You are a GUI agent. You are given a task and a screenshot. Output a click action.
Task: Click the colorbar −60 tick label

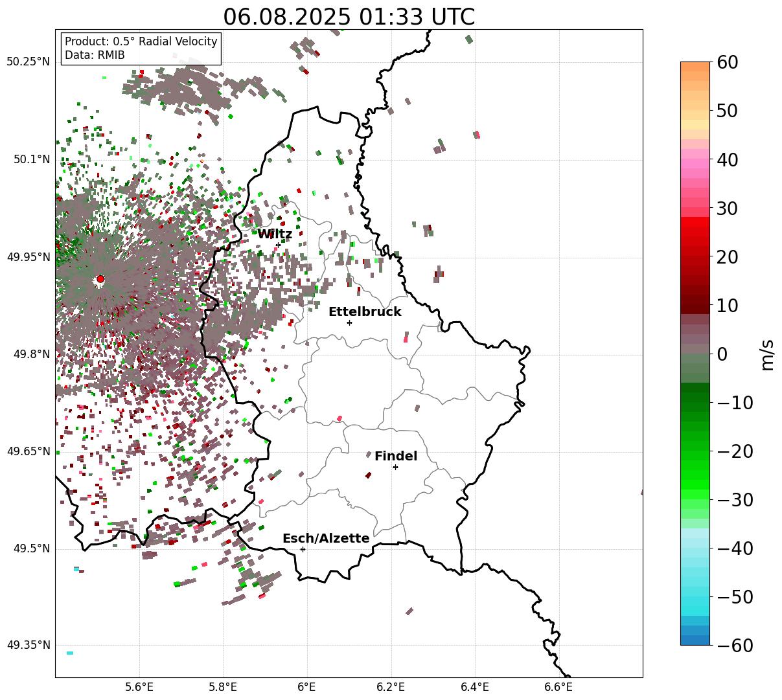[x=735, y=645]
